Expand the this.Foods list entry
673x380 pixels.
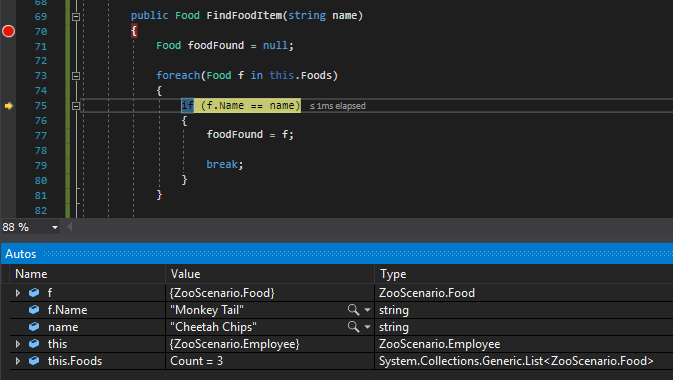click(18, 361)
